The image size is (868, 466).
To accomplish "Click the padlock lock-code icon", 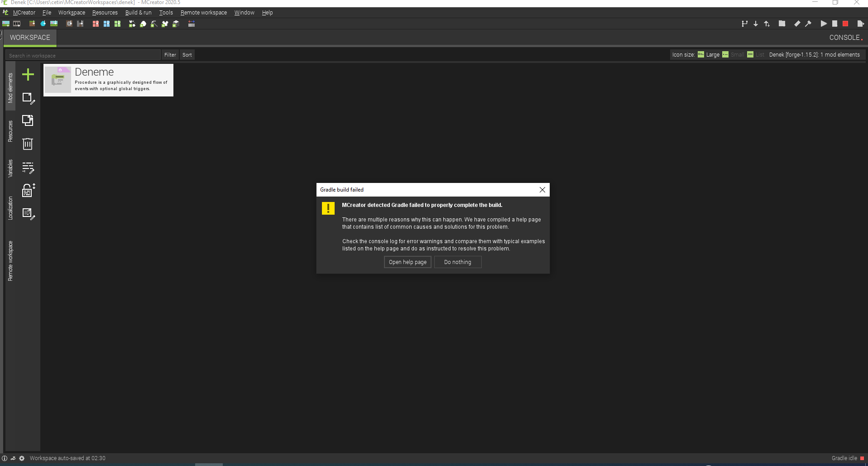I will click(29, 190).
